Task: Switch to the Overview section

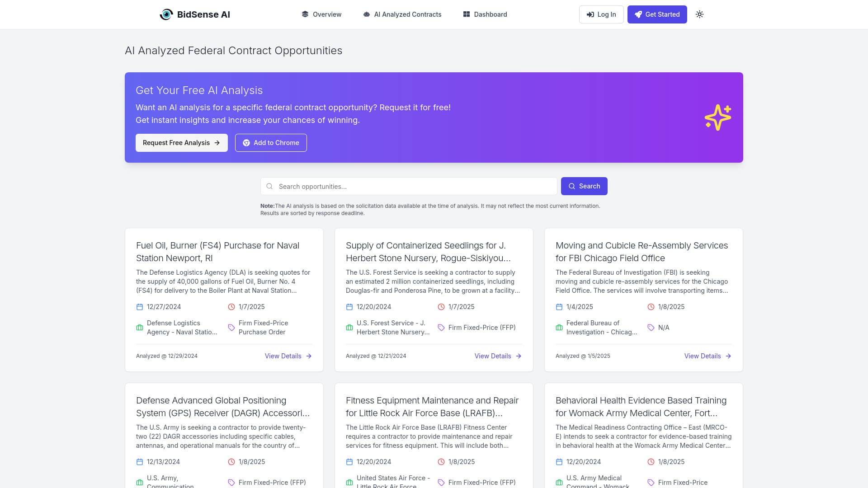Action: click(321, 14)
